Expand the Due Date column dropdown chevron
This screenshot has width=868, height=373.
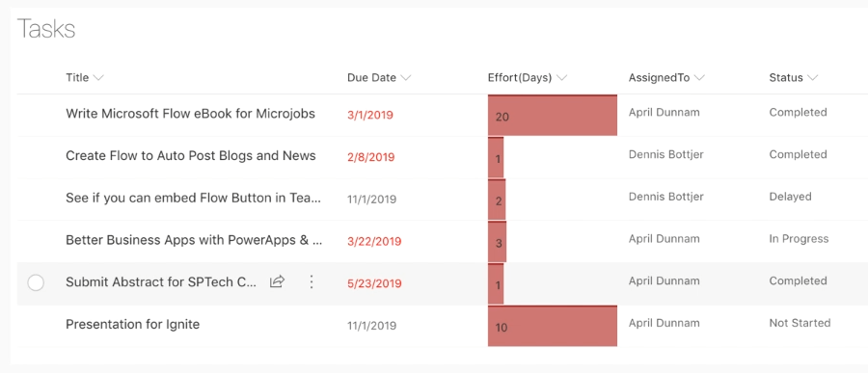[406, 78]
